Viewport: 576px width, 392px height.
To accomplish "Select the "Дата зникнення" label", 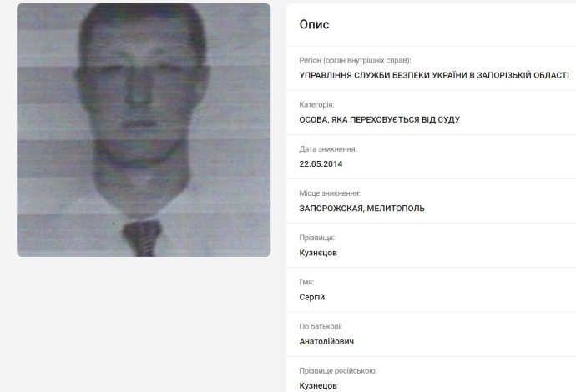I will [x=328, y=149].
